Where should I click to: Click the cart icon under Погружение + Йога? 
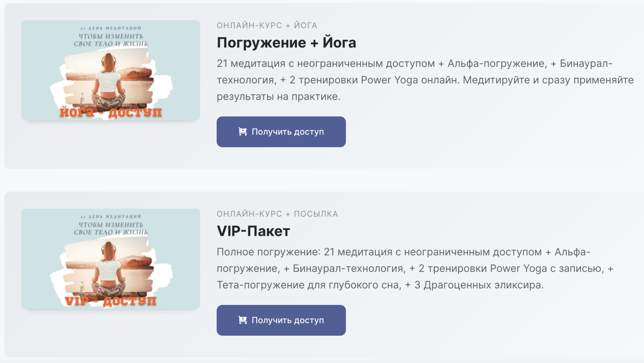[242, 131]
